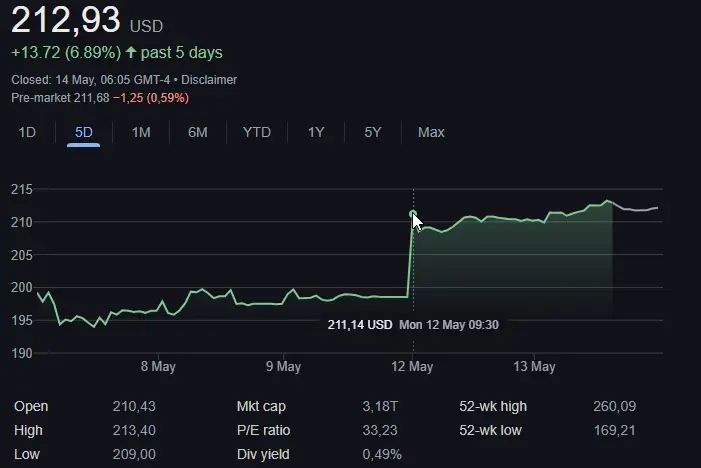Image resolution: width=701 pixels, height=468 pixels.
Task: Click the Mon 12 May 09:30 tooltip timestamp
Action: [x=448, y=325]
